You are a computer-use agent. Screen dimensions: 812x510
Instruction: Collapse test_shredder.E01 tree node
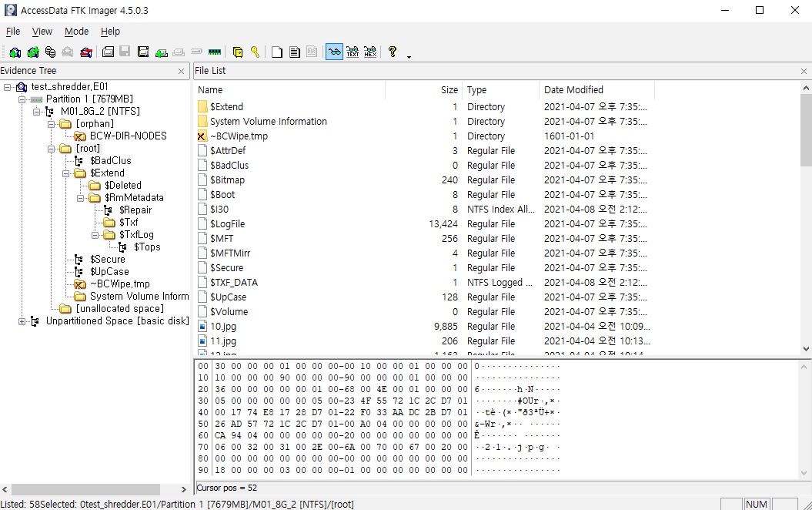(x=7, y=87)
